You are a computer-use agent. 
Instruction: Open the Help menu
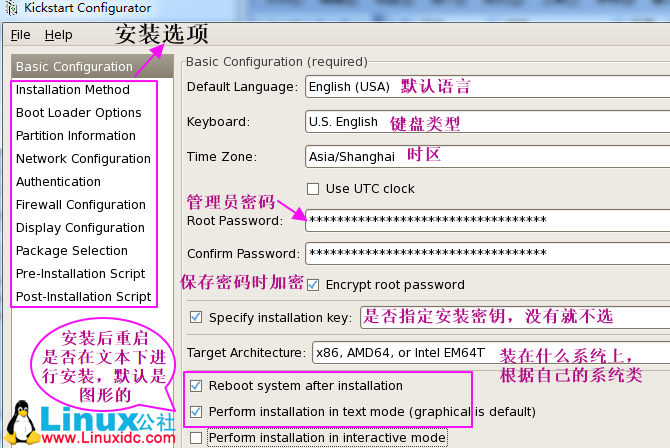(x=59, y=35)
